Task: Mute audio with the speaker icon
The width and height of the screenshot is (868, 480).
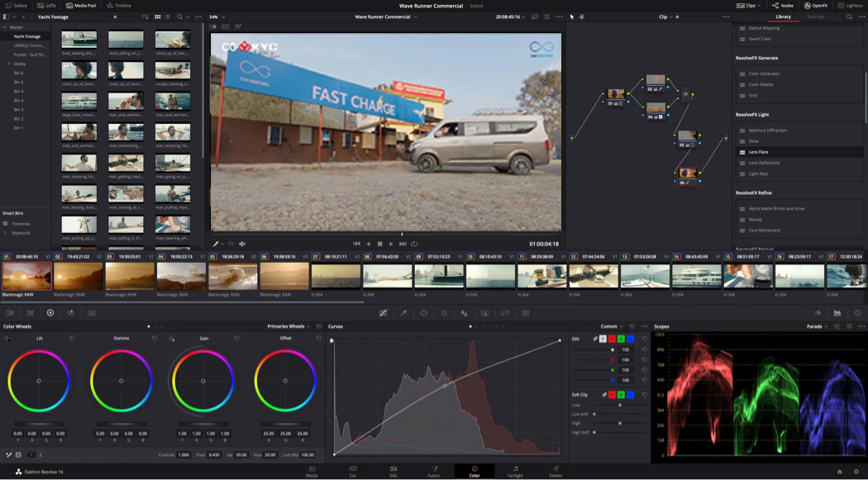Action: pyautogui.click(x=242, y=244)
